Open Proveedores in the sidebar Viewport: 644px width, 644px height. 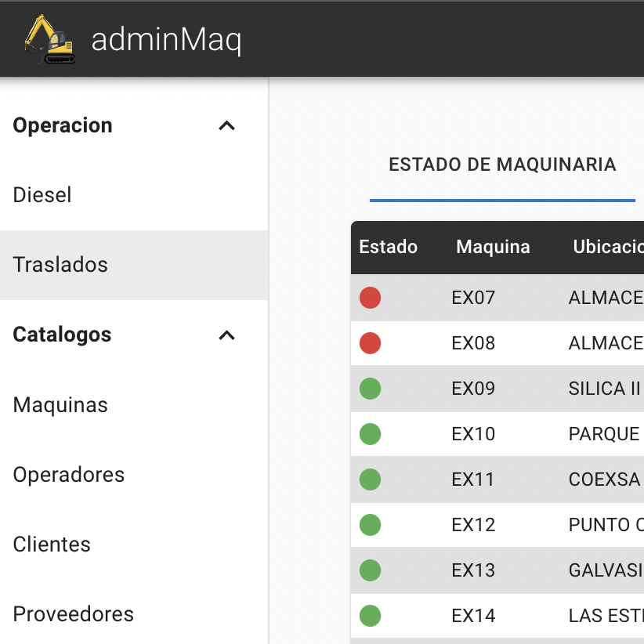pyautogui.click(x=74, y=614)
